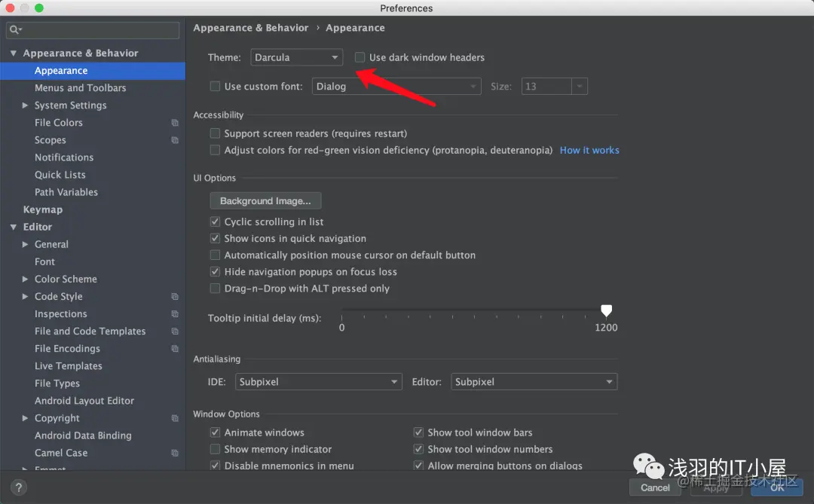Expand the Code Style node
Image resolution: width=814 pixels, height=504 pixels.
coord(25,296)
